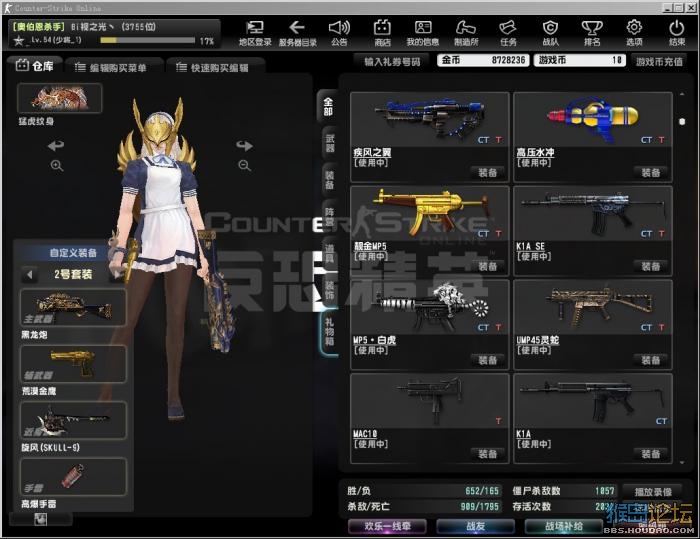Equip the MP5·白虎 weapon
The height and width of the screenshot is (539, 700).
pyautogui.click(x=488, y=360)
